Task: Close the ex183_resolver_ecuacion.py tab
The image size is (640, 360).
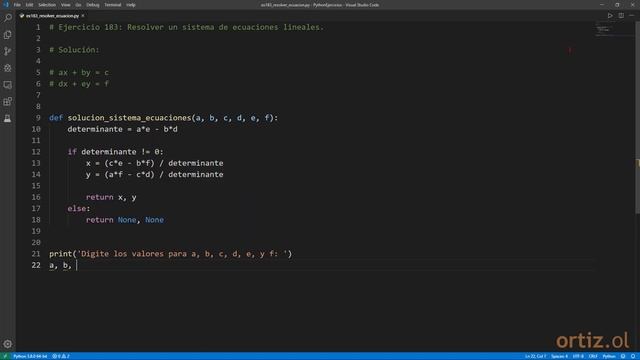Action: [83, 16]
